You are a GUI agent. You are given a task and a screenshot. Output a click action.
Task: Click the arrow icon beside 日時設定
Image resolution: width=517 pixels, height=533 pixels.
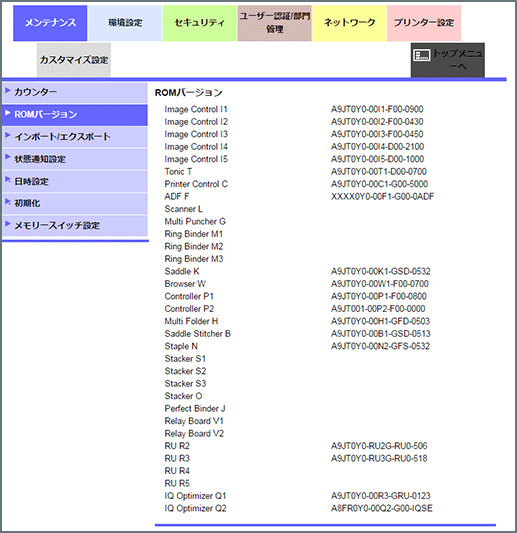tap(8, 179)
